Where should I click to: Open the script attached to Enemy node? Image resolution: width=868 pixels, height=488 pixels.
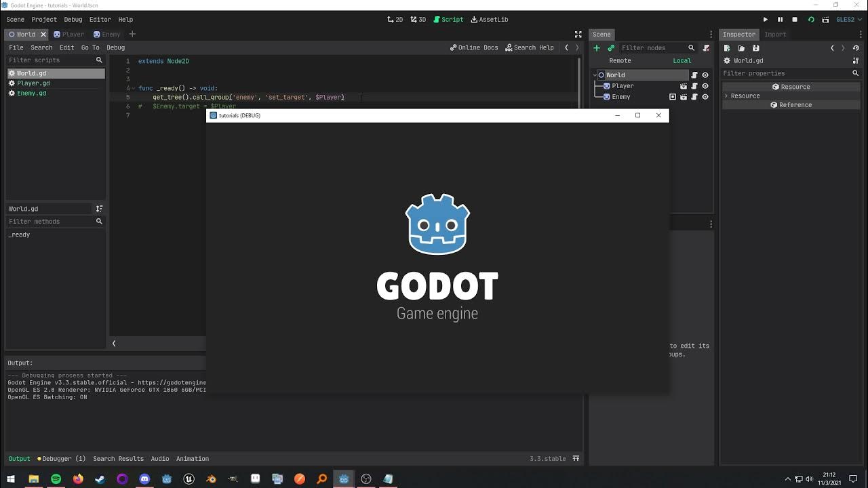pos(694,97)
